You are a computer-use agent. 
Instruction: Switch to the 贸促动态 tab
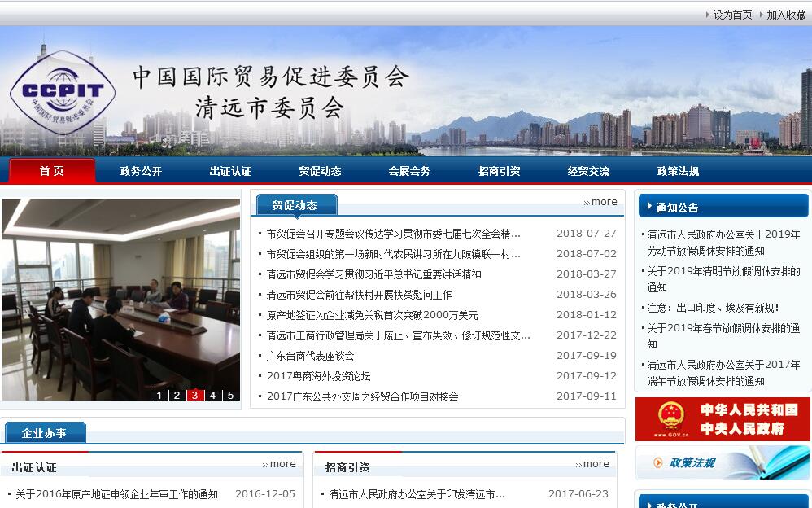coord(295,204)
